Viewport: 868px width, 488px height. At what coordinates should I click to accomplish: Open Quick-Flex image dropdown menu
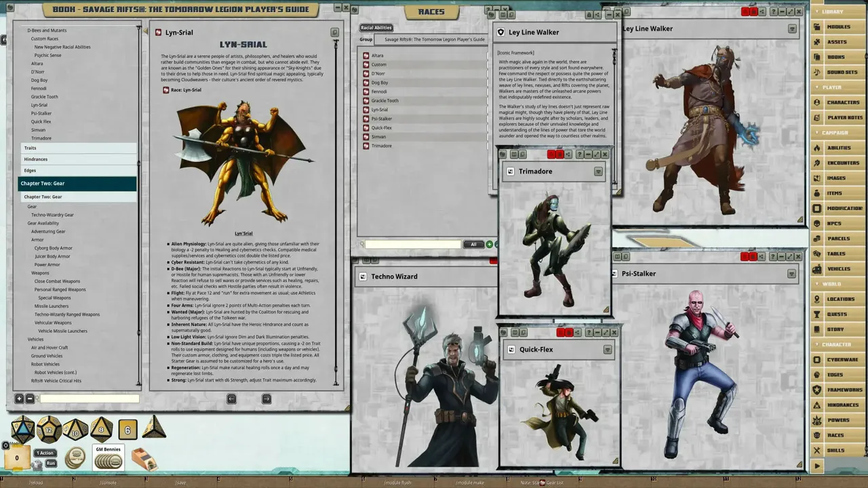click(608, 350)
